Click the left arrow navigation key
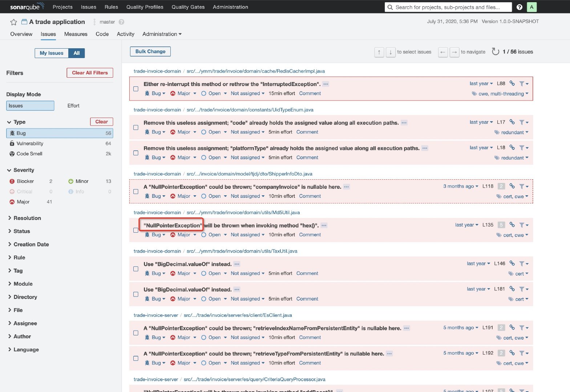This screenshot has height=392, width=570. (442, 52)
